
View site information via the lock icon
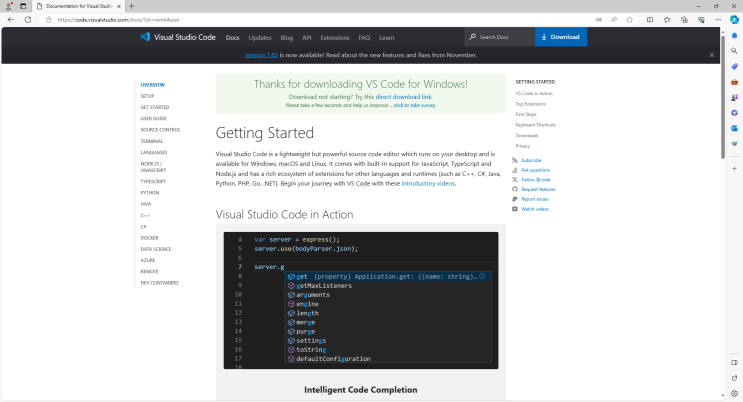coord(48,19)
